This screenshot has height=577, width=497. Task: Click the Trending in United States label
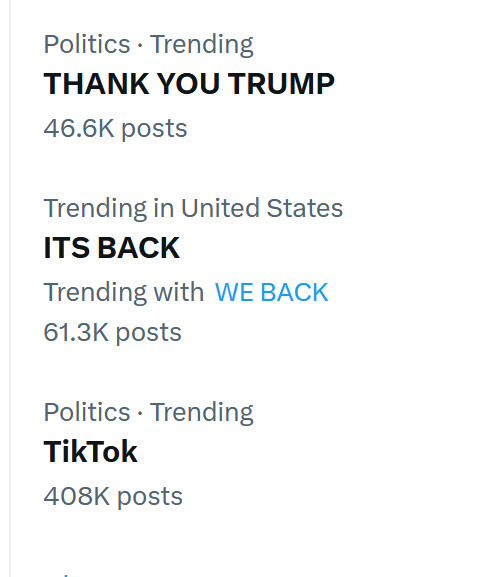[x=193, y=208]
